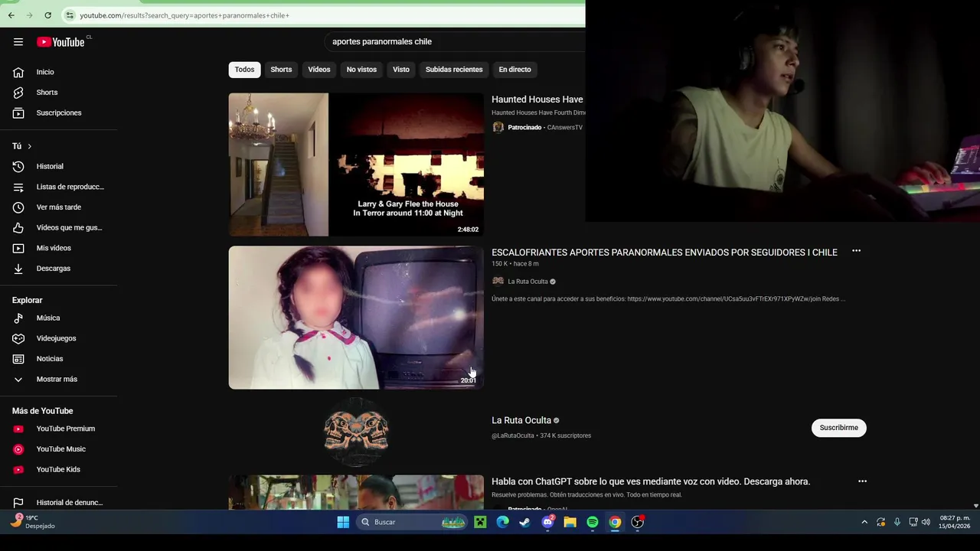Image resolution: width=980 pixels, height=551 pixels.
Task: Select the No vistos filter chip
Action: 361,70
